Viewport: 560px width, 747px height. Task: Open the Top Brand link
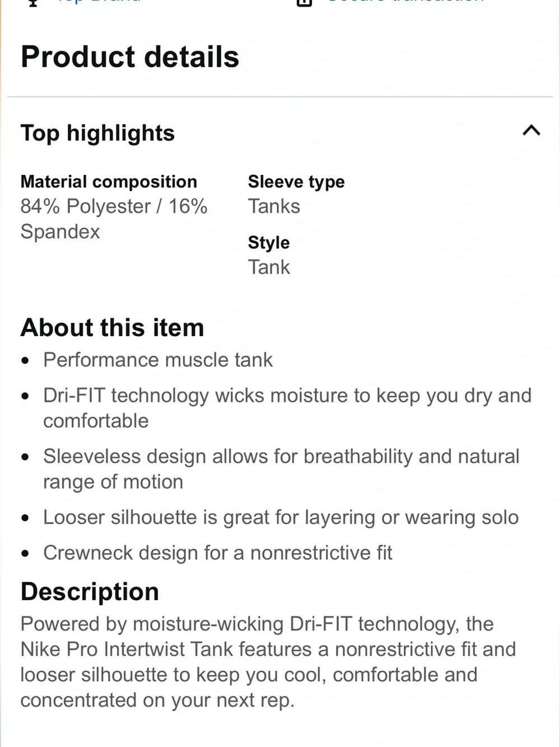tap(99, 2)
